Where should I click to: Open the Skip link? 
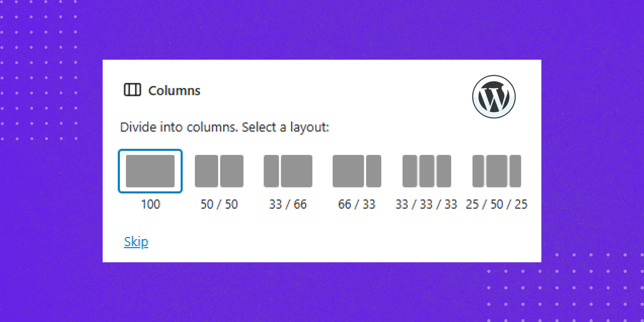click(136, 241)
